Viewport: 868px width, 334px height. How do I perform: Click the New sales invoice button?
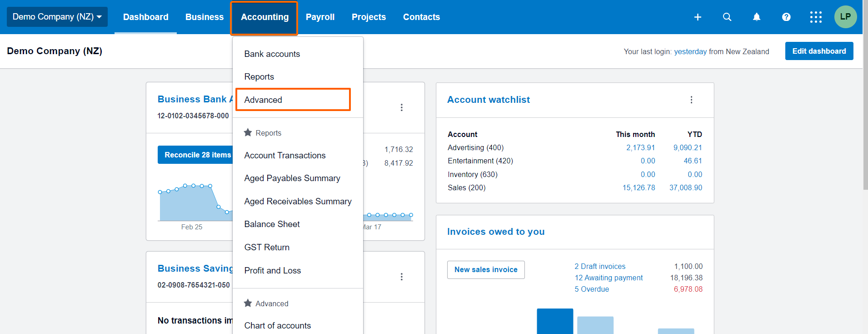point(486,269)
